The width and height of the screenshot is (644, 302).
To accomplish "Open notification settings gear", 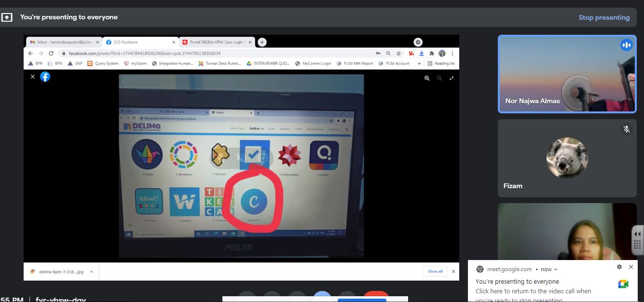I will (x=619, y=267).
